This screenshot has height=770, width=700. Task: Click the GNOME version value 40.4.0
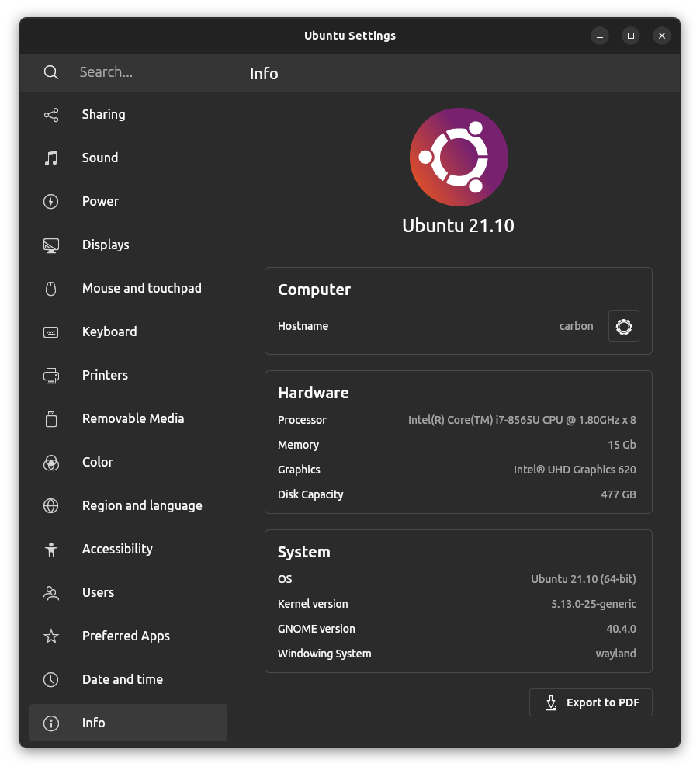click(x=621, y=629)
